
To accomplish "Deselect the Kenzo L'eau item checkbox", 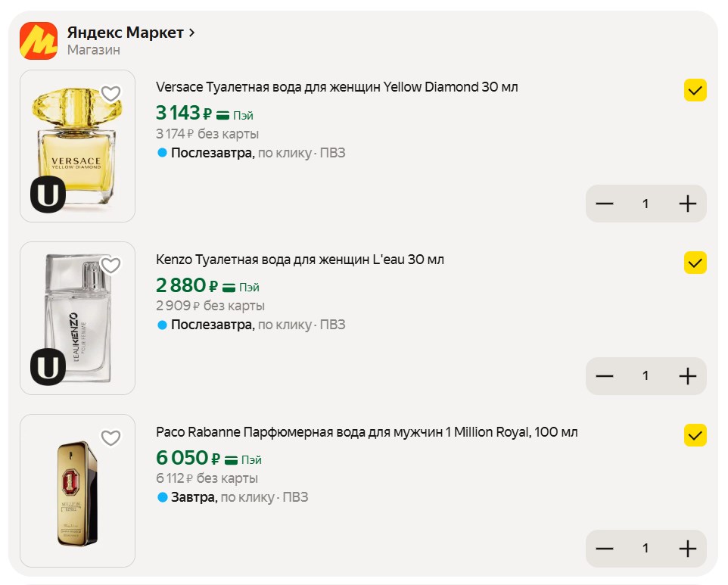I will pyautogui.click(x=695, y=263).
